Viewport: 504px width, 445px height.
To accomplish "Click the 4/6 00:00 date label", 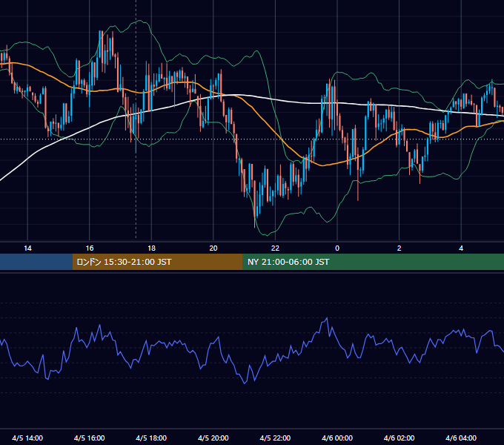I will point(337,438).
